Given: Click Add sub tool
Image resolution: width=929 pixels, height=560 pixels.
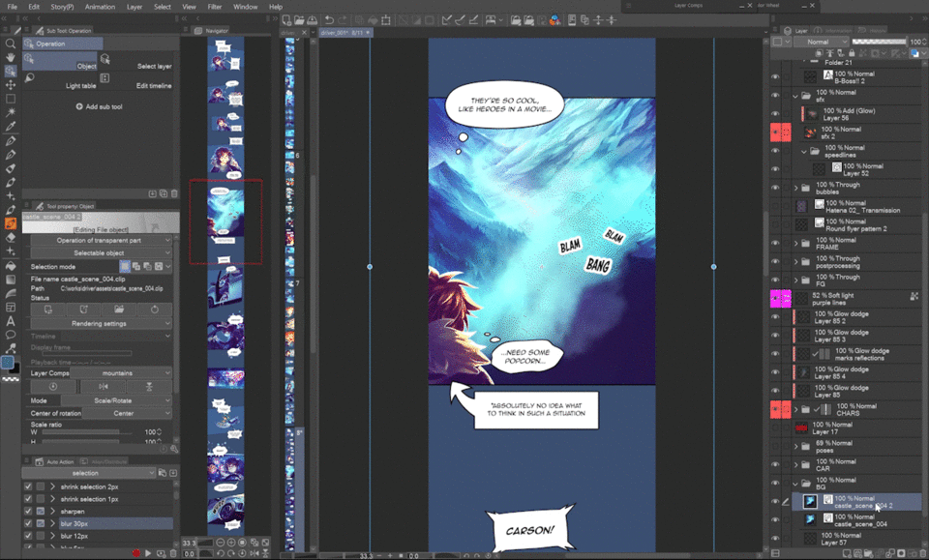Looking at the screenshot, I should 99,106.
